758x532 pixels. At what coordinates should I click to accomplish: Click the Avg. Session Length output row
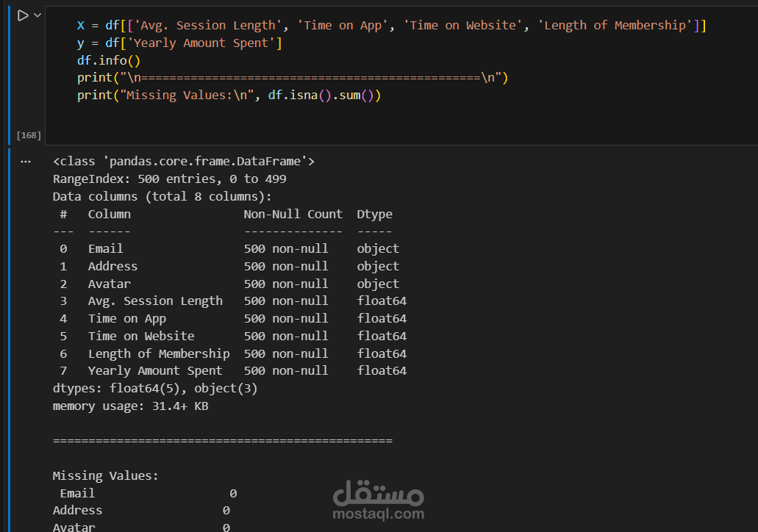[154, 301]
